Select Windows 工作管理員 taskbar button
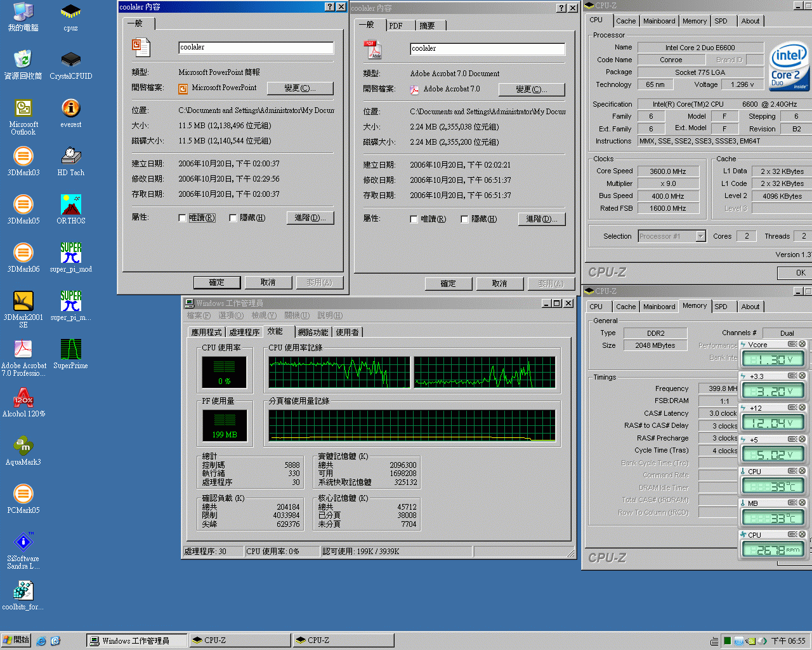Viewport: 812px width, 650px height. point(136,640)
